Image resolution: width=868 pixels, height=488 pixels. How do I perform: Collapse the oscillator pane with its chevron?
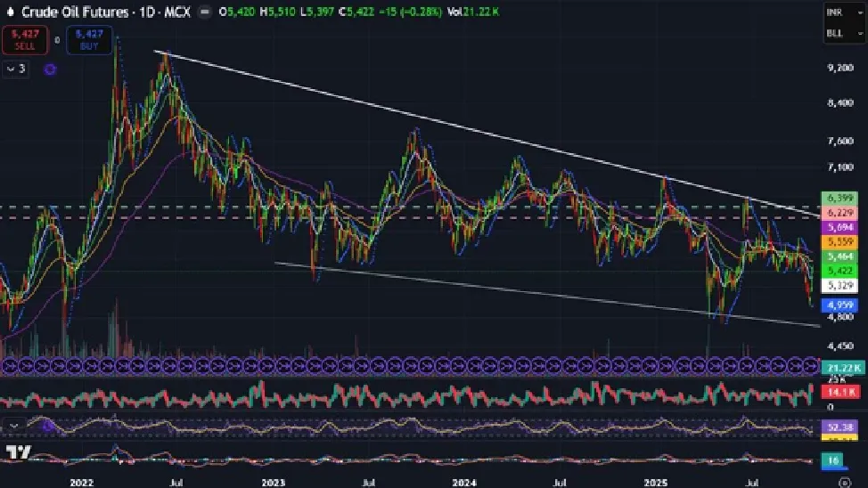click(x=14, y=426)
